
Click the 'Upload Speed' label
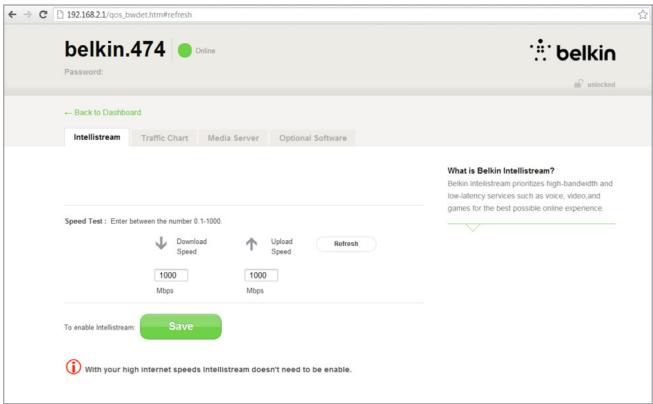point(282,247)
